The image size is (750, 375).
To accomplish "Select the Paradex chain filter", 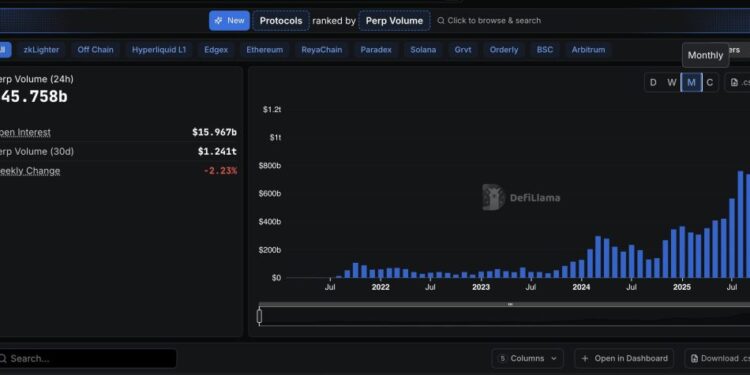I will (376, 50).
